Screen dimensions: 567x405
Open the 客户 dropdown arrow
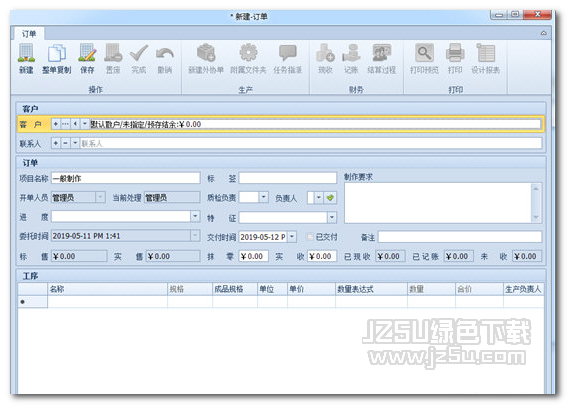[85, 124]
